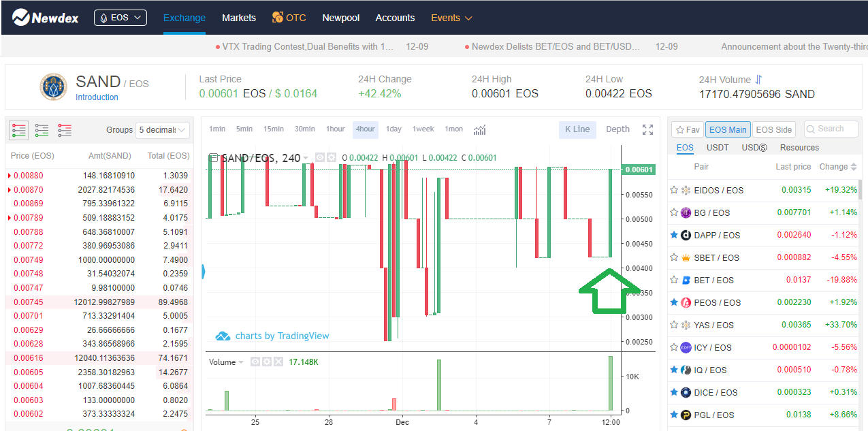Open the EOS chain selector dropdown
The height and width of the screenshot is (431, 868).
[120, 18]
